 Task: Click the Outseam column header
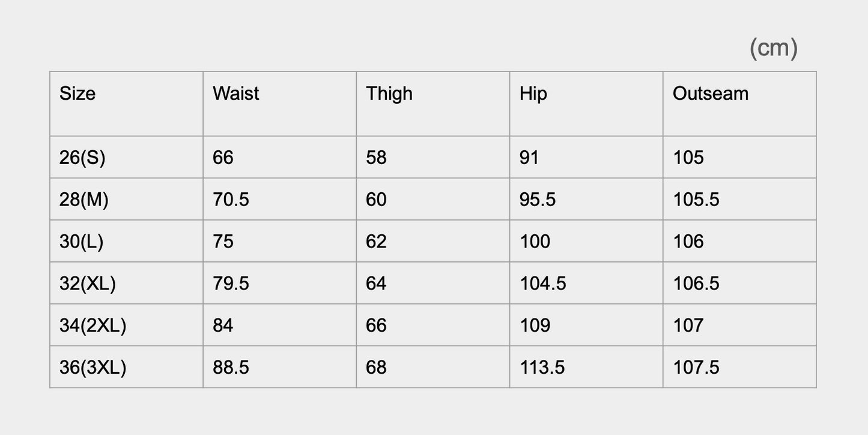point(711,94)
